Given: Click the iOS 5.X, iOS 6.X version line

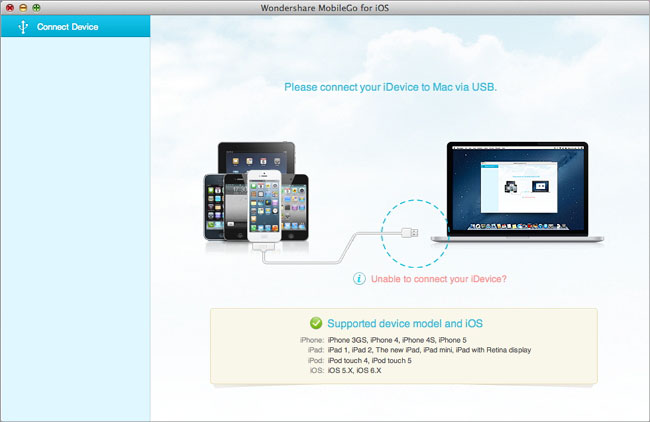Looking at the screenshot, I should tap(345, 370).
